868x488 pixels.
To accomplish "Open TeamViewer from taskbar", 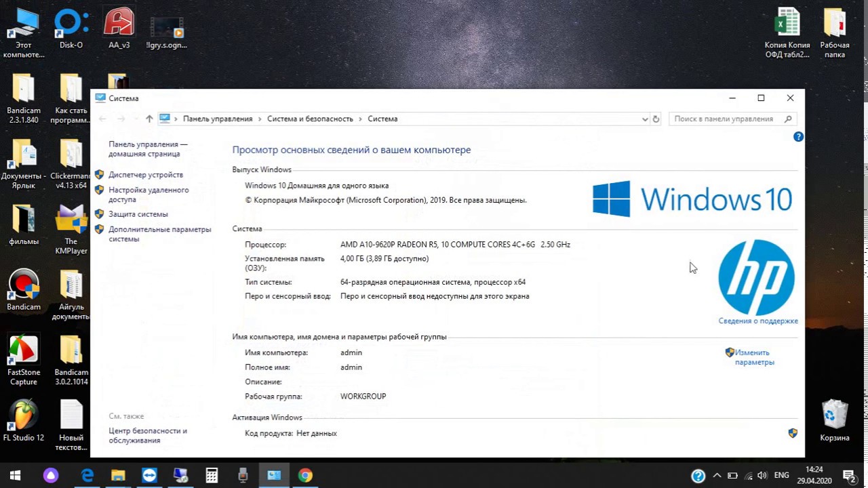I will (x=149, y=475).
